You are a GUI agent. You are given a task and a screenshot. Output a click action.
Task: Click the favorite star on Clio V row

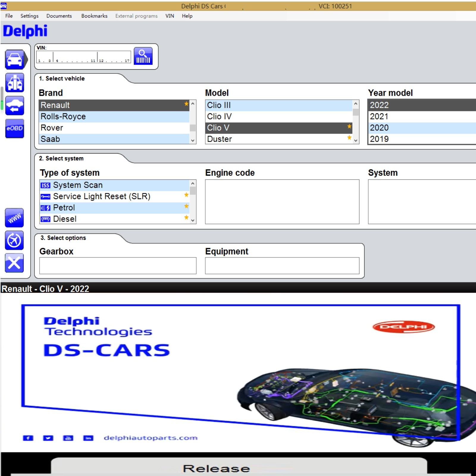349,126
